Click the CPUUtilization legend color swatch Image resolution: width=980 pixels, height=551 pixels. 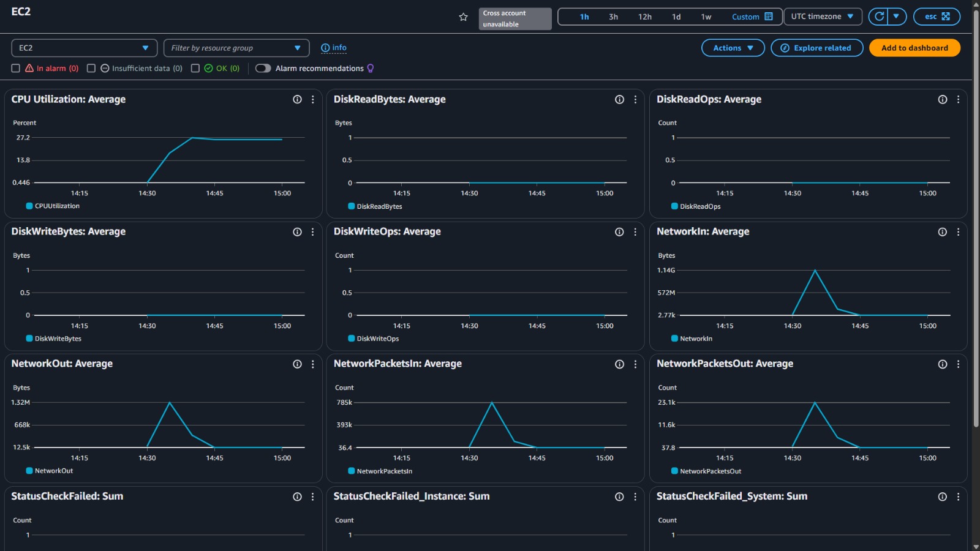tap(29, 206)
